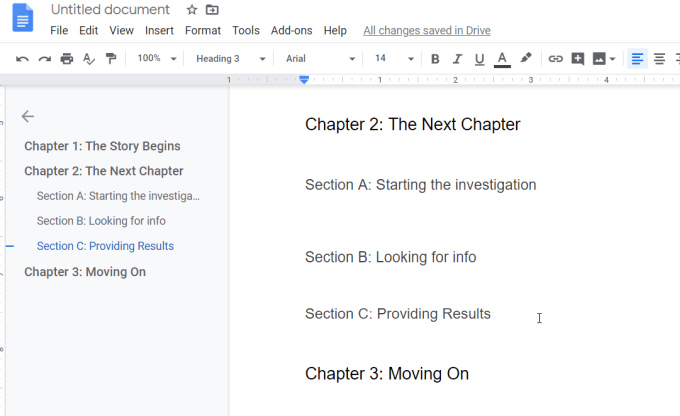Toggle italic formatting
This screenshot has width=680, height=416.
[x=457, y=59]
